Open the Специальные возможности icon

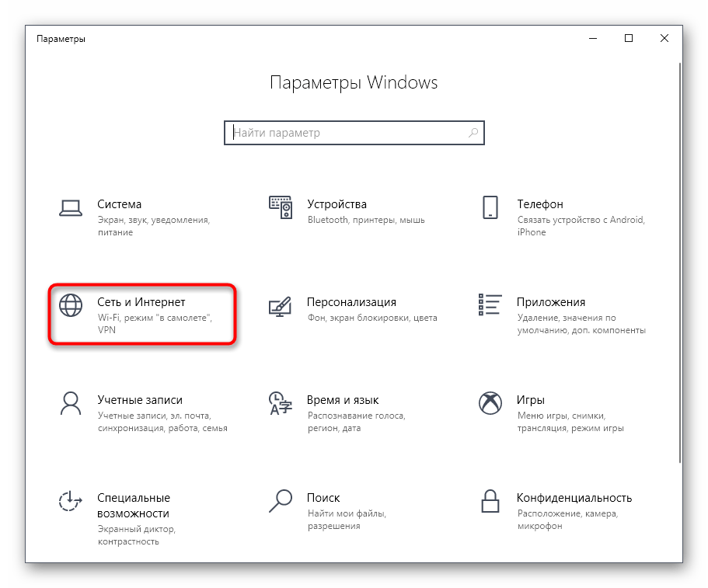coord(71,501)
